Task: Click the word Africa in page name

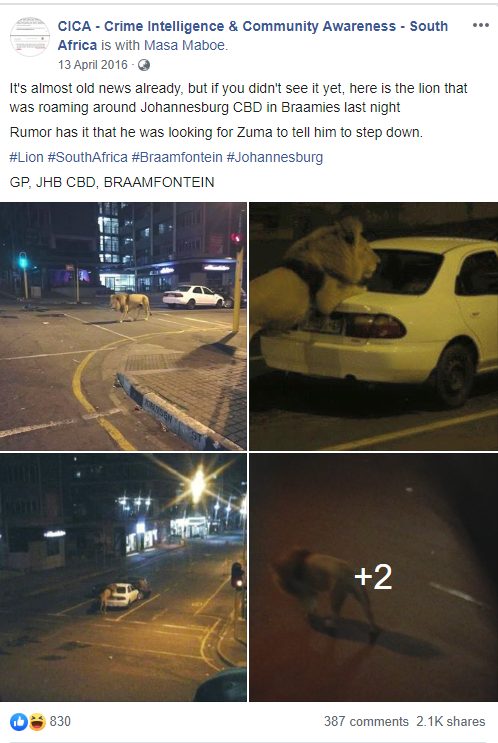Action: 77,45
